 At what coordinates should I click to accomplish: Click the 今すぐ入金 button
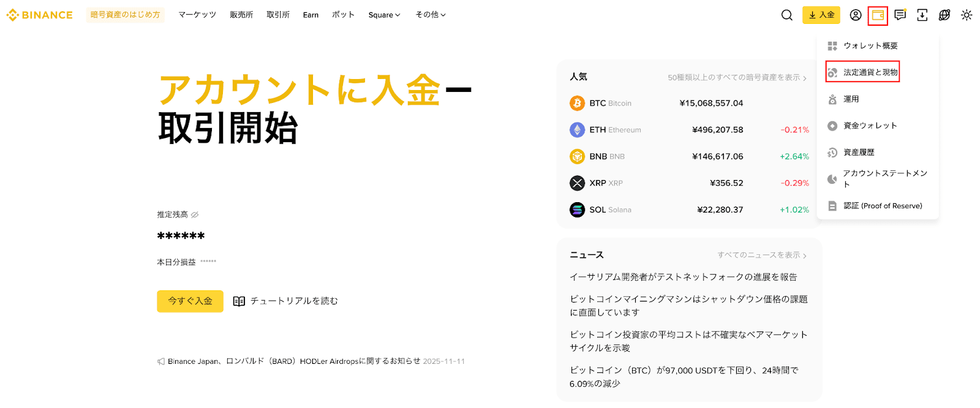[190, 301]
